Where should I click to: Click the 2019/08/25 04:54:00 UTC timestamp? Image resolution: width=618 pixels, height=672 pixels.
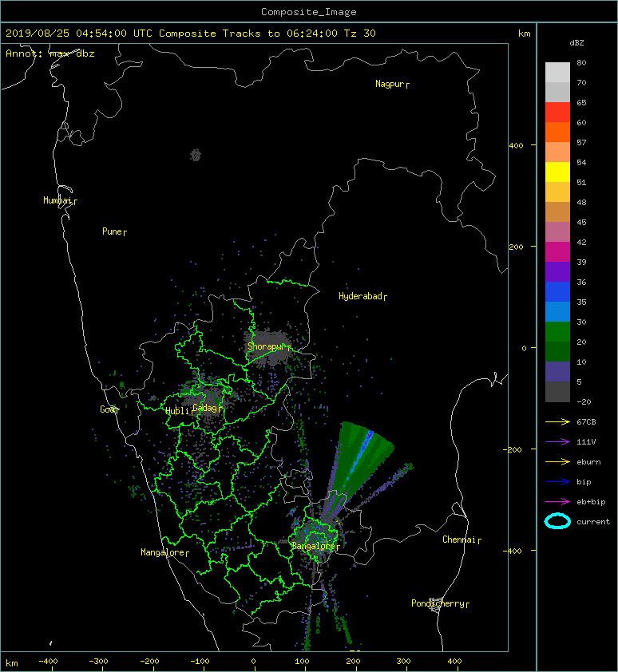78,34
